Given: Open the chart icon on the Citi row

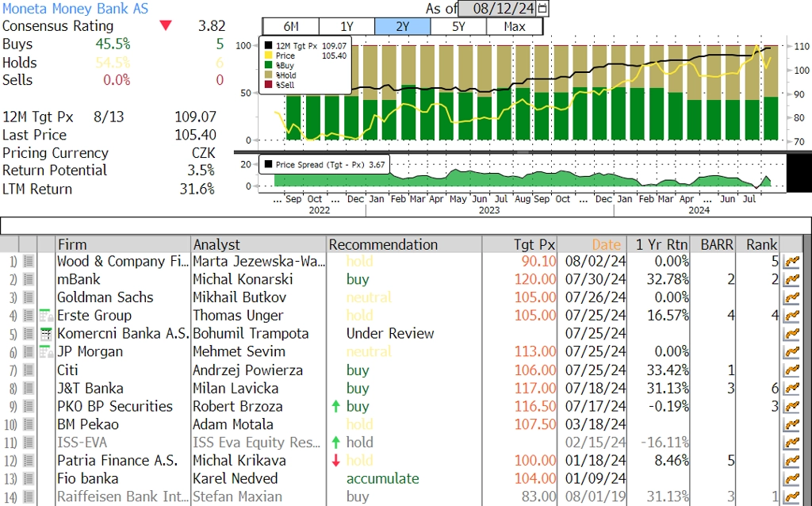Looking at the screenshot, I should coord(791,370).
